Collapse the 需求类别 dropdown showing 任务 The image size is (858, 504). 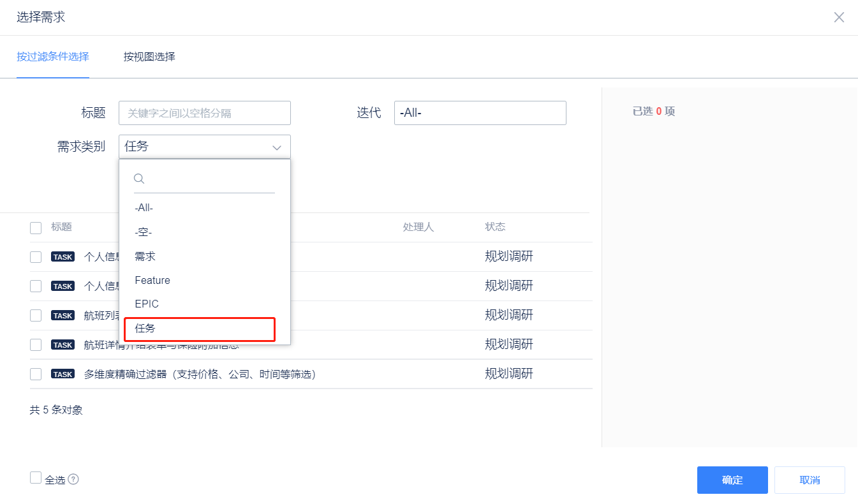pos(205,147)
